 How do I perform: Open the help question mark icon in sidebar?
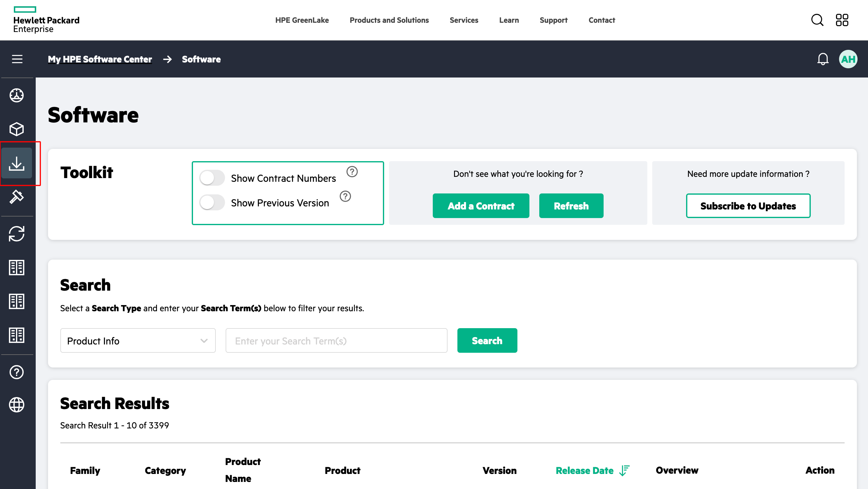tap(17, 372)
